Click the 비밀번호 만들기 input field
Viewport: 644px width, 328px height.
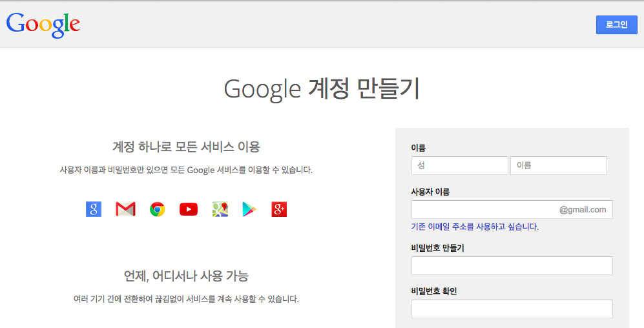pyautogui.click(x=512, y=265)
